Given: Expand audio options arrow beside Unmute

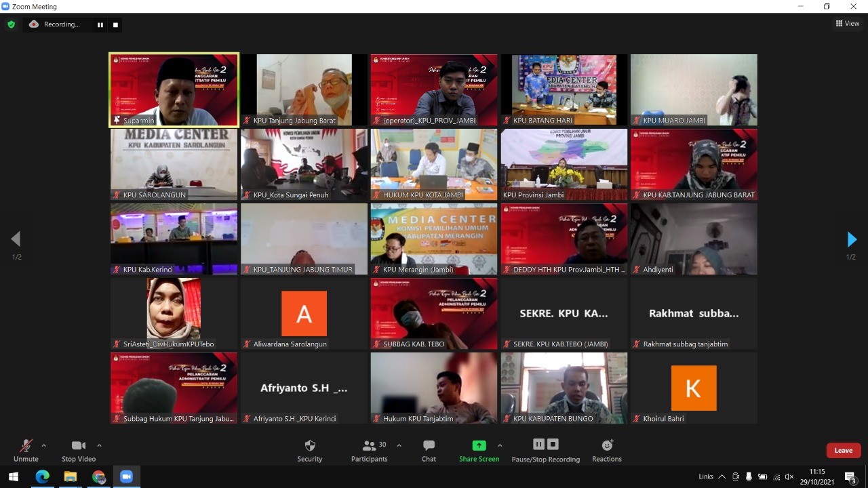Looking at the screenshot, I should tap(44, 445).
